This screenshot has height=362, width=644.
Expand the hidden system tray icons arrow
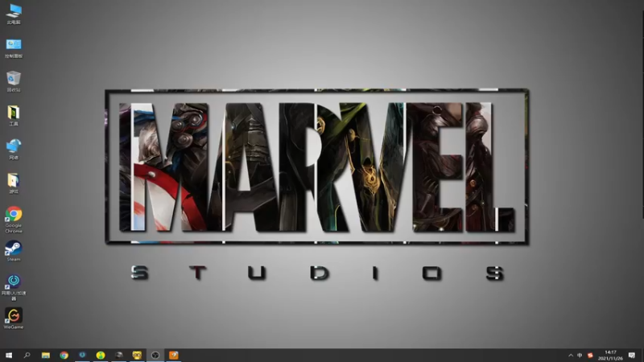[x=571, y=356]
